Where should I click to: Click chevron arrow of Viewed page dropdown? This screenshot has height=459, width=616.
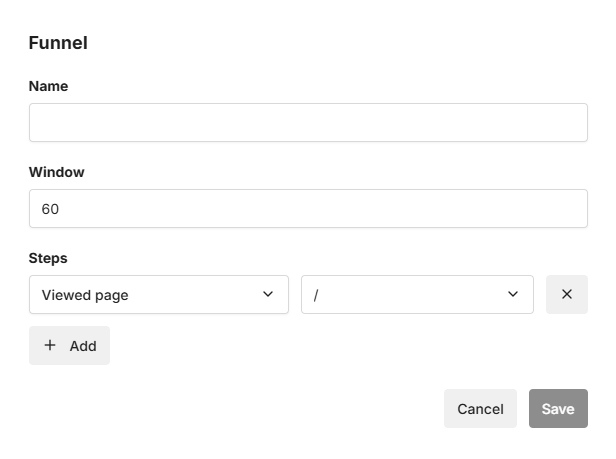pyautogui.click(x=267, y=294)
